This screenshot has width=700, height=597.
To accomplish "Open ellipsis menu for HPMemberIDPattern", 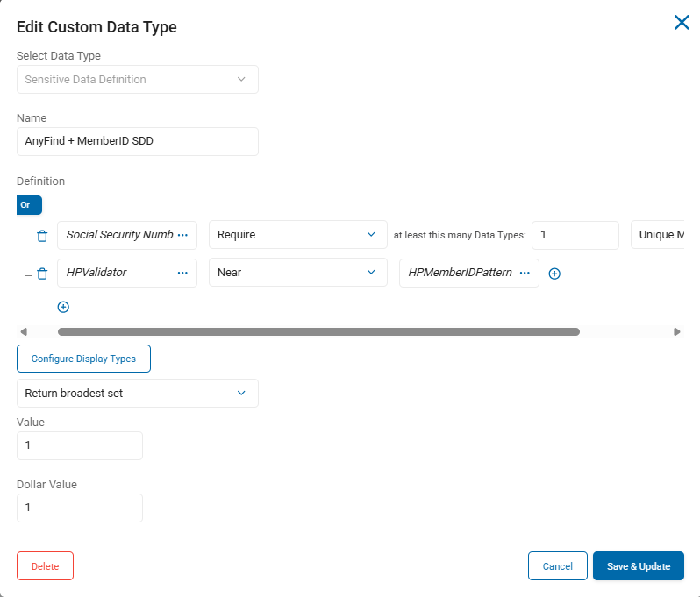I will click(525, 273).
